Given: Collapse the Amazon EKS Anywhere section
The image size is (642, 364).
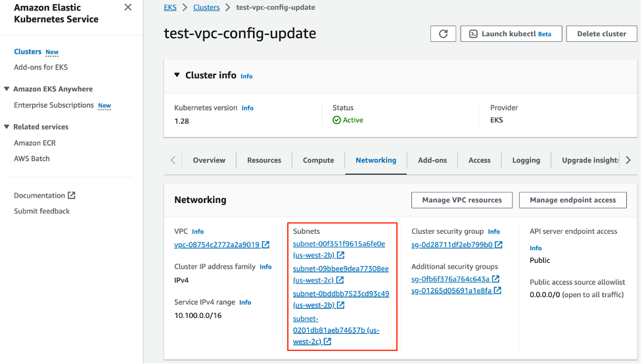Looking at the screenshot, I should 7,89.
